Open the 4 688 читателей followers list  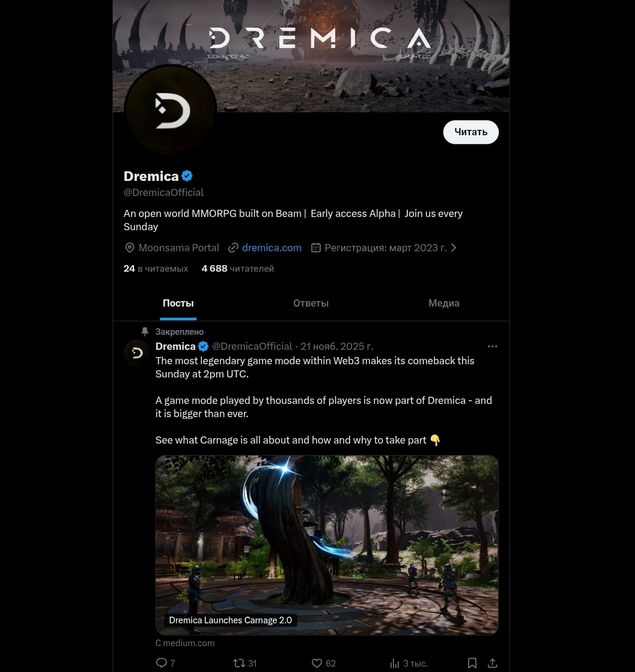237,269
